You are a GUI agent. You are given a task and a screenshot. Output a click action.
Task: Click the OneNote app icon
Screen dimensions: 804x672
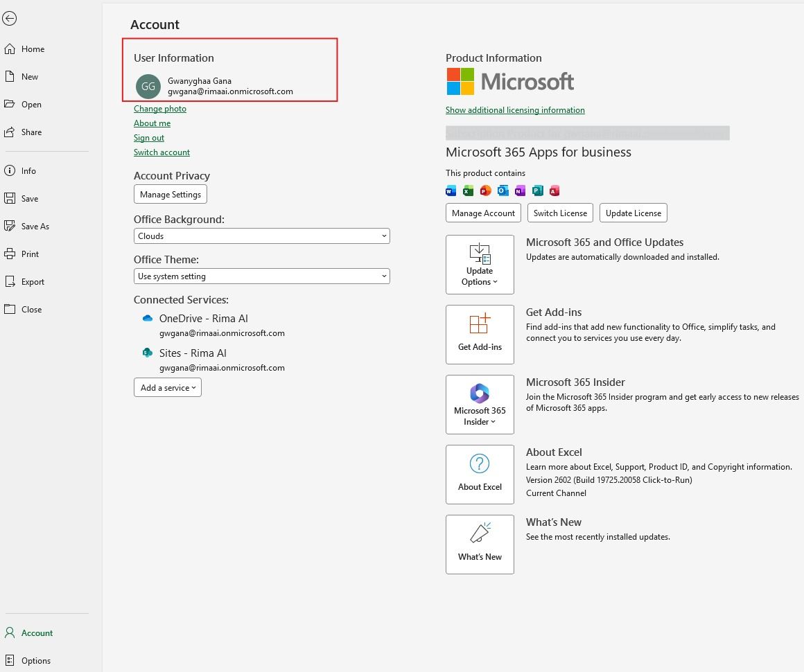pos(521,191)
